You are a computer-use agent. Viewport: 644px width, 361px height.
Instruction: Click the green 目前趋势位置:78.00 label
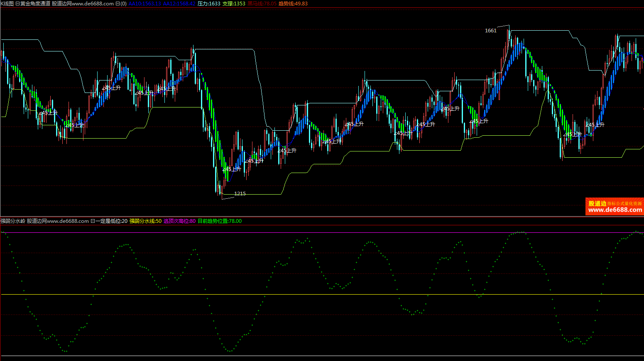click(x=219, y=221)
